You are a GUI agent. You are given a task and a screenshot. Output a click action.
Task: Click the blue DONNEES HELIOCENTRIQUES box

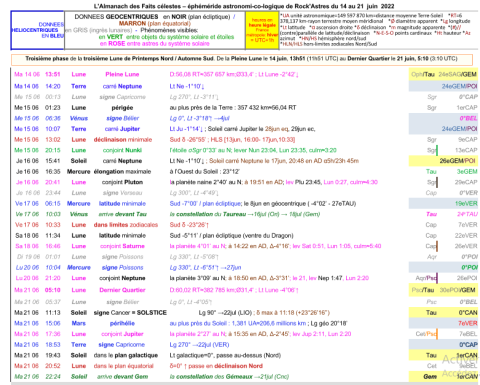[37, 30]
